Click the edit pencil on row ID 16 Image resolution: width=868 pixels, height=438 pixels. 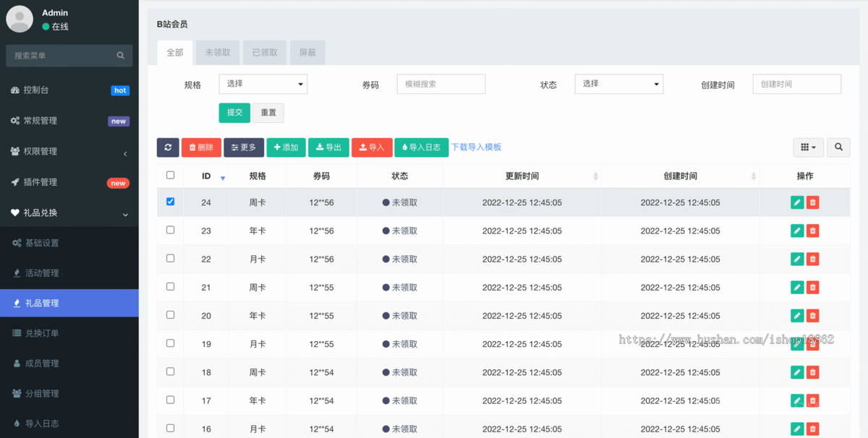(796, 428)
